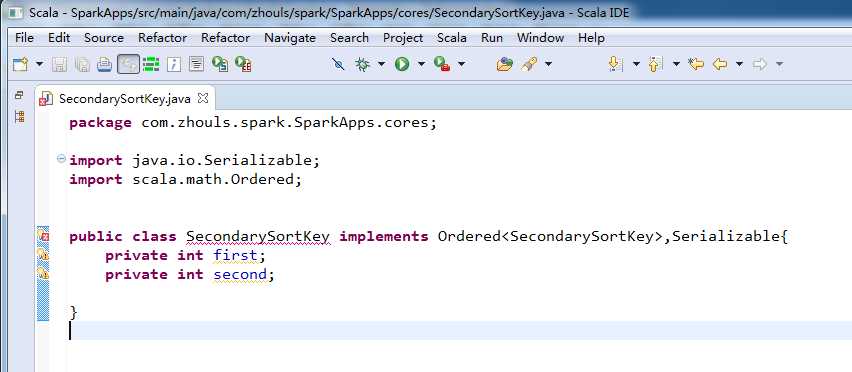Click 'java.io.Serializable;' in import line

coord(227,161)
